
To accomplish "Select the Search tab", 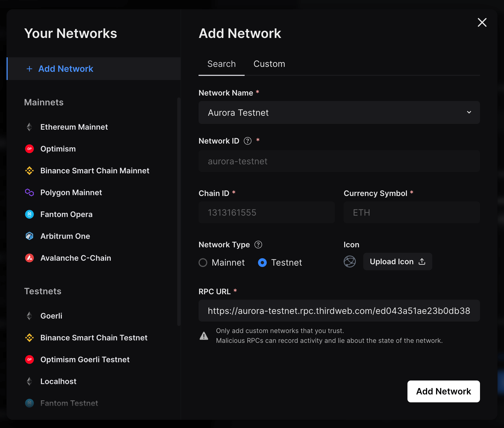I will [221, 64].
